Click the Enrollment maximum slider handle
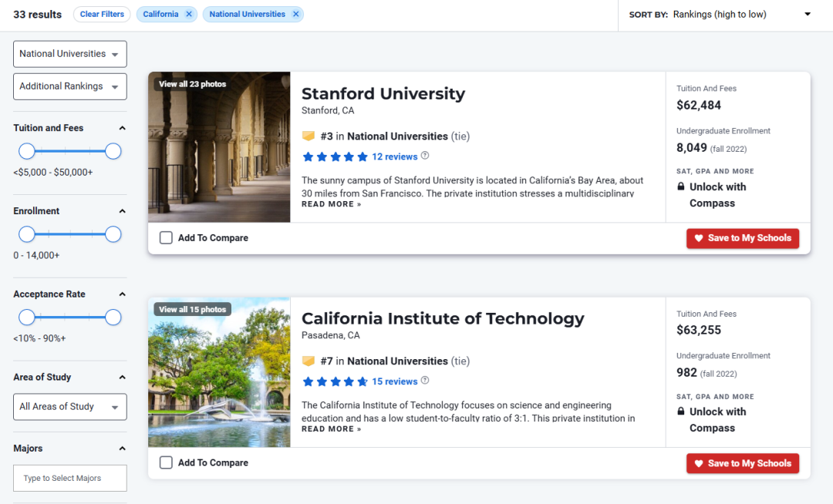833x504 pixels. [x=113, y=234]
